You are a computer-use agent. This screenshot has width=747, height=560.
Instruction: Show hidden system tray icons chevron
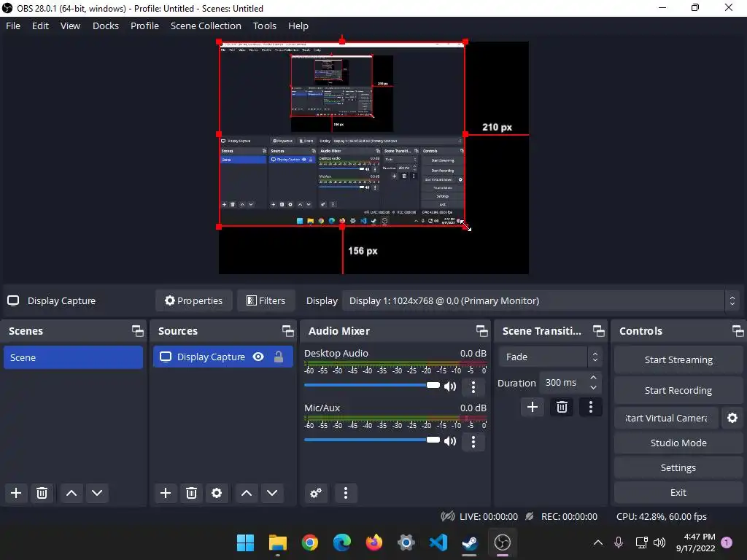point(598,542)
